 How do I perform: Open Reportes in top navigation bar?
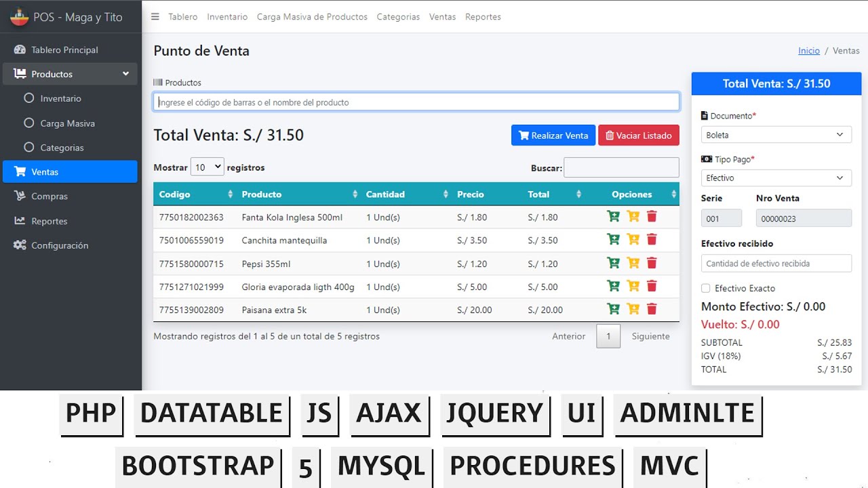coord(483,17)
